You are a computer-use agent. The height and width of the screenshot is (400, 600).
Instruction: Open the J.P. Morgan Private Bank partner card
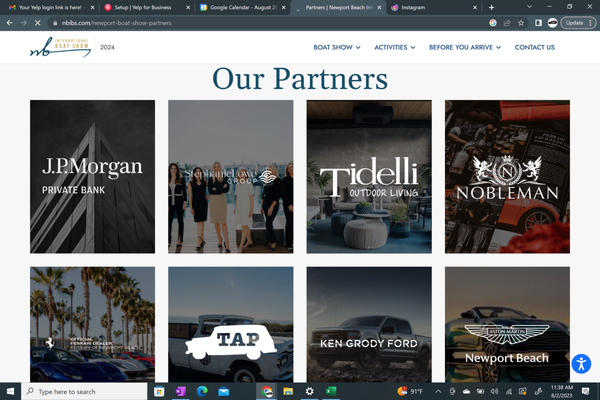coord(93,177)
